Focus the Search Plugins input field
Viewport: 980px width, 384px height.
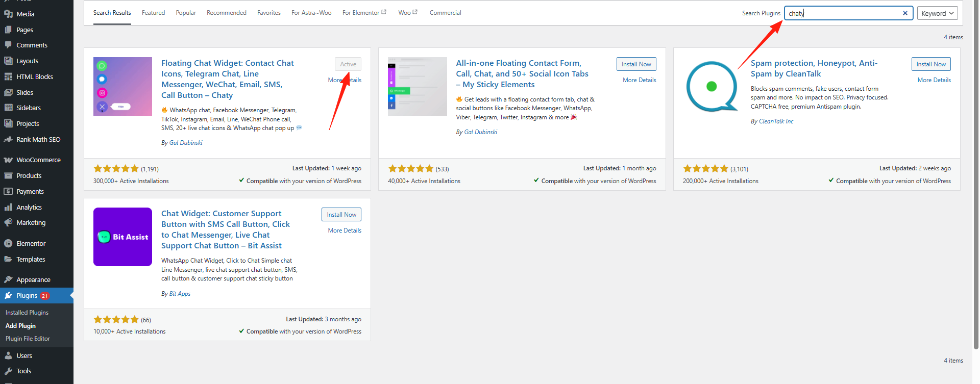coord(842,13)
